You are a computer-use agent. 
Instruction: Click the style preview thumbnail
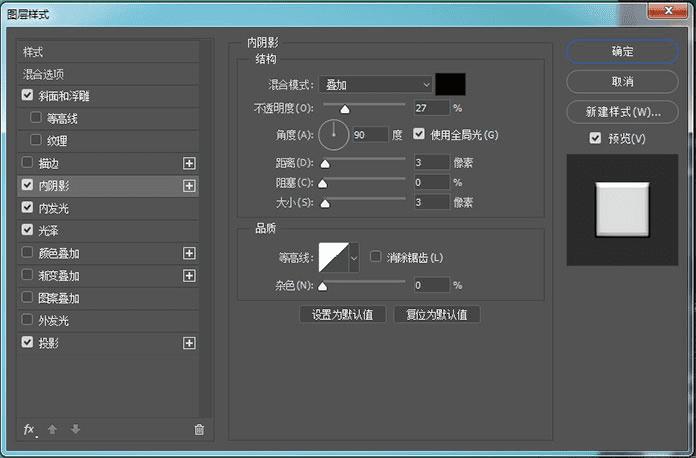[622, 209]
